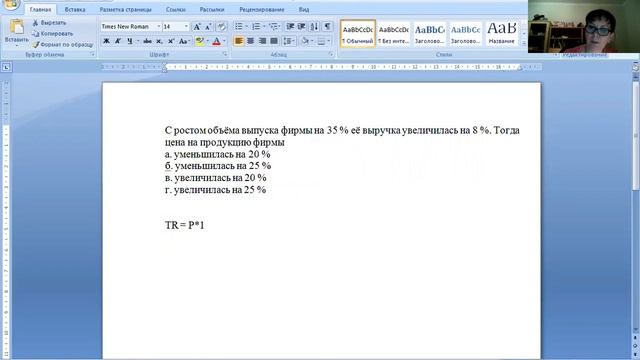Apply the red font color
The image size is (640, 360).
[x=216, y=41]
